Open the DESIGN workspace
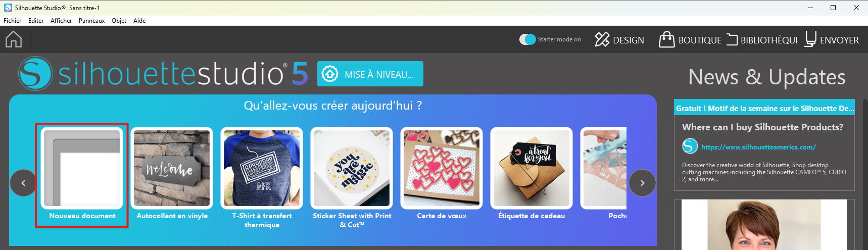This screenshot has width=868, height=250. 619,40
